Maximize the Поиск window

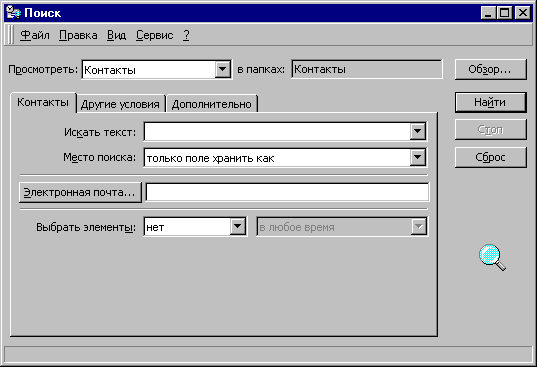click(x=504, y=13)
